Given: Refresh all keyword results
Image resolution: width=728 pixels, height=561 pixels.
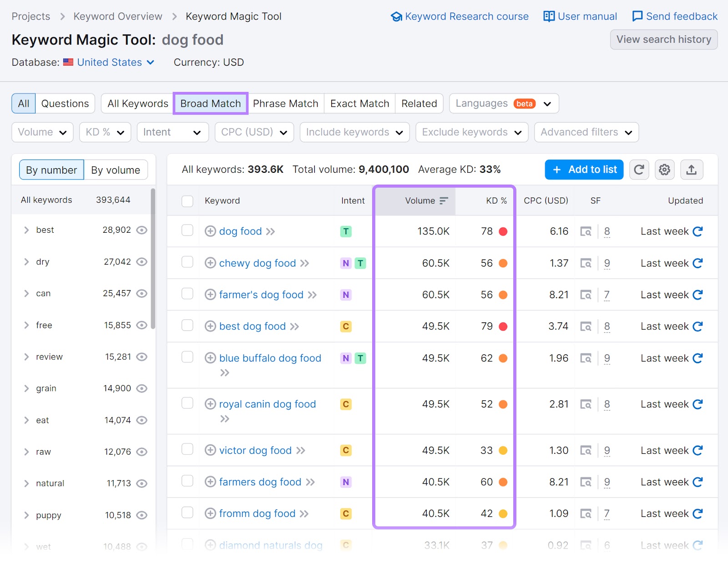Looking at the screenshot, I should click(639, 170).
